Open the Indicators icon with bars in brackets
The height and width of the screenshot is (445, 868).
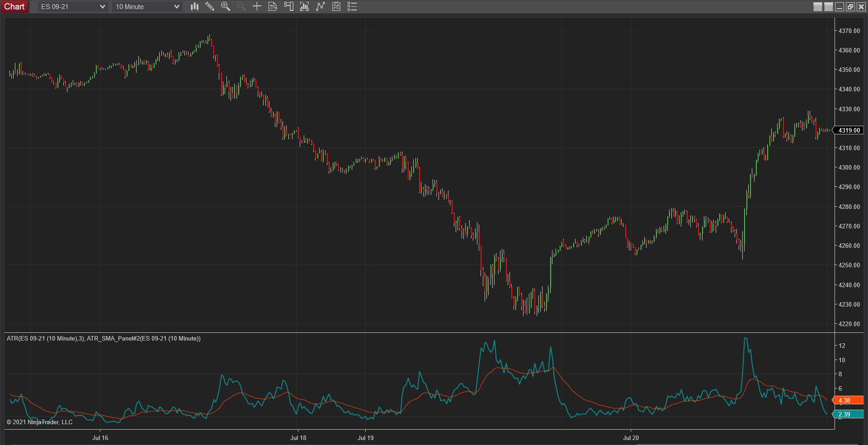coord(304,6)
